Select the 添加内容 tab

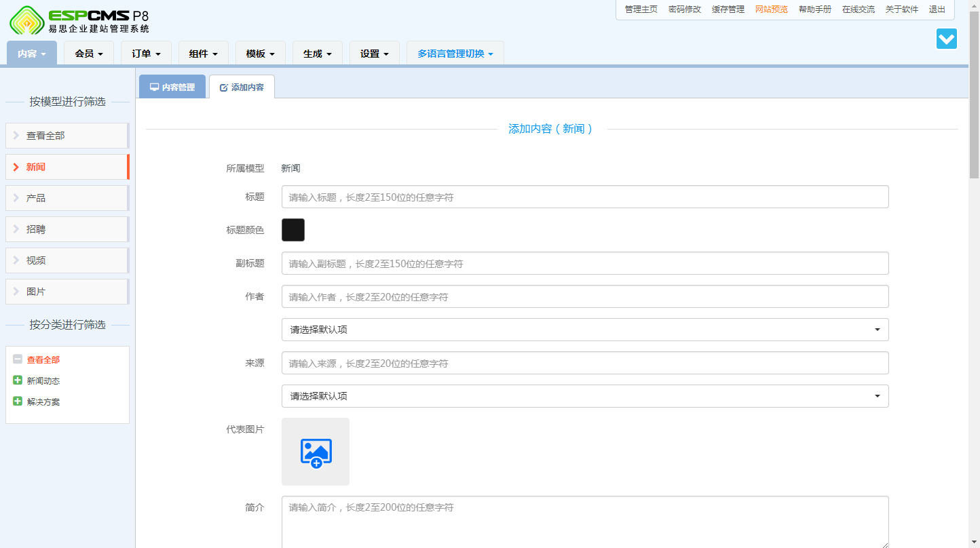242,87
